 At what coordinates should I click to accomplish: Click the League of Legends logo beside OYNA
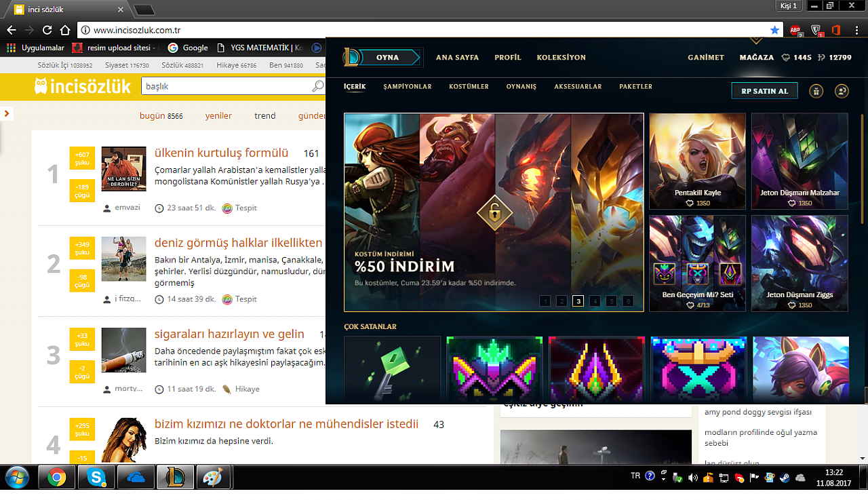pos(351,57)
